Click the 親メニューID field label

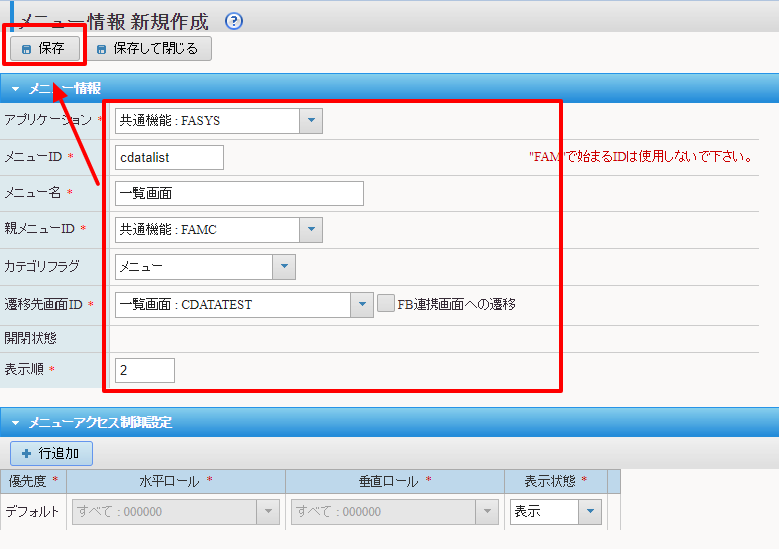pyautogui.click(x=40, y=229)
